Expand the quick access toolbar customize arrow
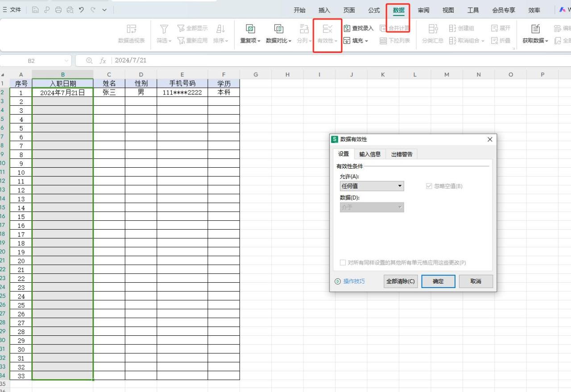Image resolution: width=571 pixels, height=392 pixels. click(104, 10)
